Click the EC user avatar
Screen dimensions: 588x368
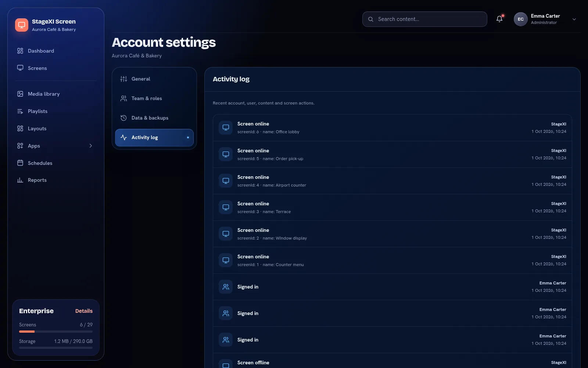(x=521, y=19)
